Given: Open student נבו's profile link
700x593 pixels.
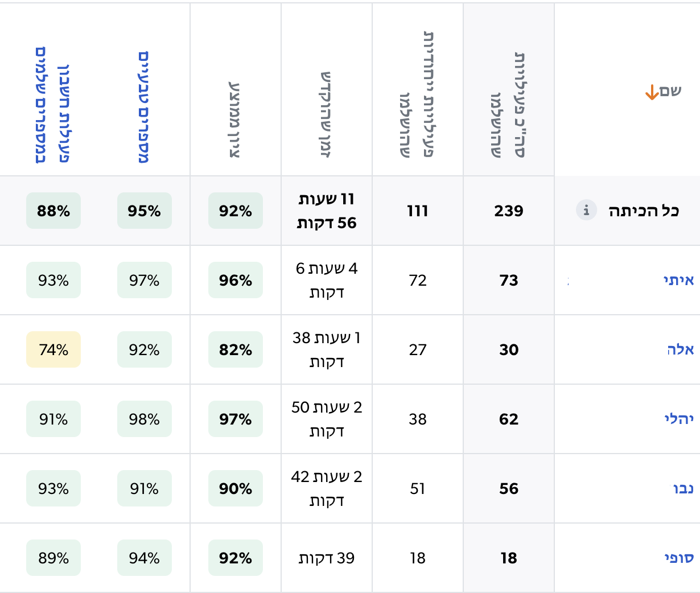Looking at the screenshot, I should click(x=683, y=488).
